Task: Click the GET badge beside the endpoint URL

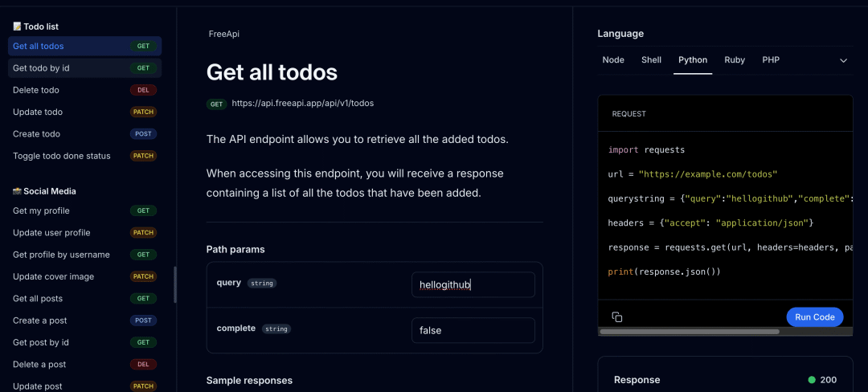Action: click(216, 104)
